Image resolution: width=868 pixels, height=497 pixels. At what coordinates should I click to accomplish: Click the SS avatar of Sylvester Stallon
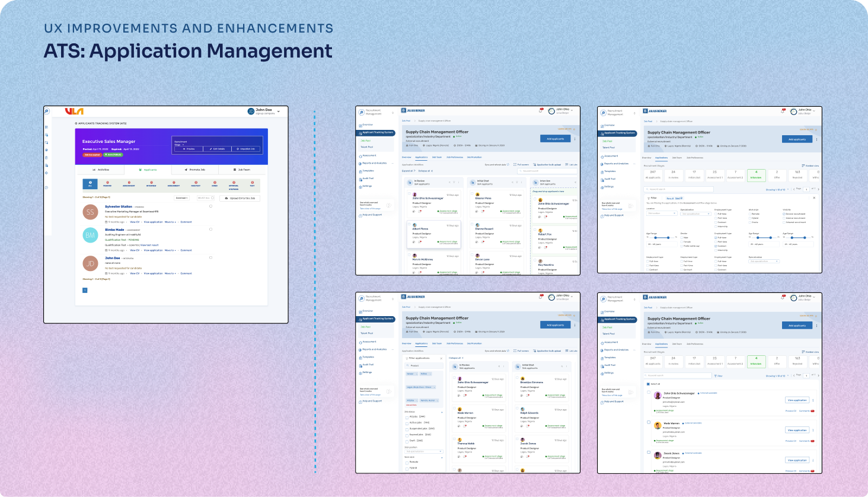click(x=90, y=212)
